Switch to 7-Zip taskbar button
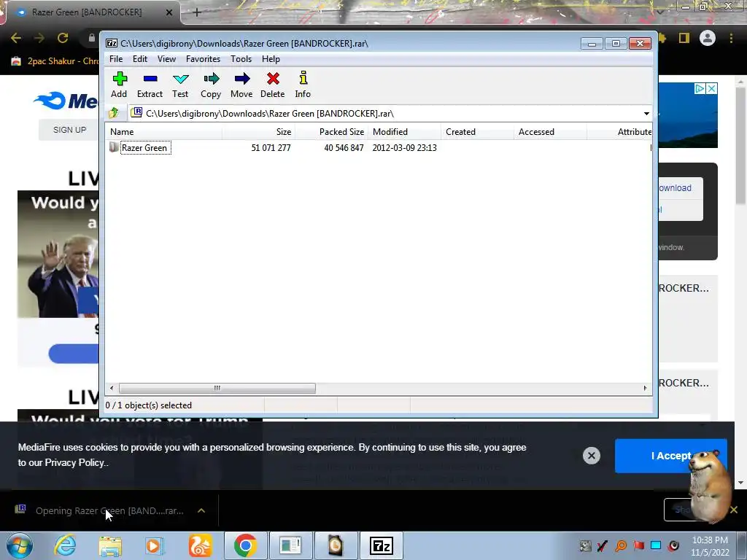The height and width of the screenshot is (560, 747). [x=381, y=545]
